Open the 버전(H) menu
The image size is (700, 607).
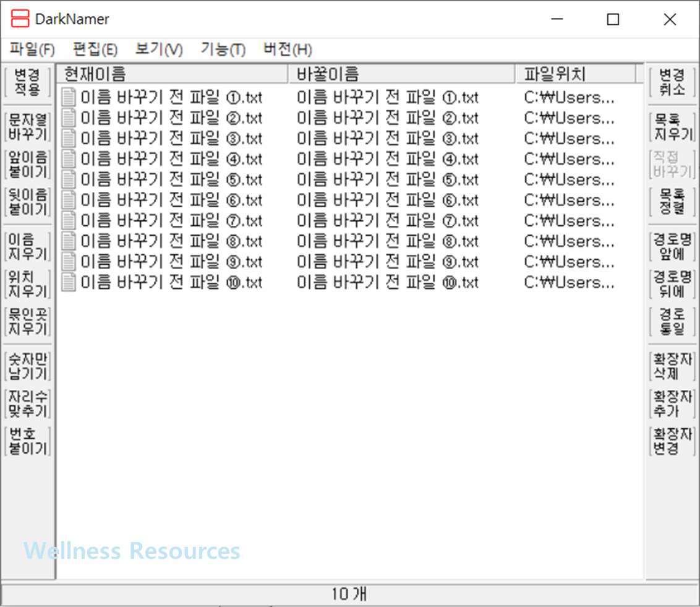click(x=288, y=49)
